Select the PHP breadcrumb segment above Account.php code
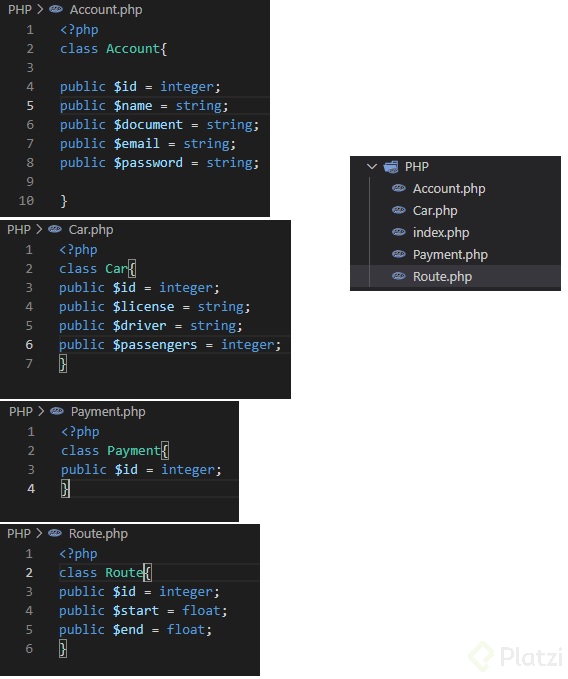 (20, 10)
